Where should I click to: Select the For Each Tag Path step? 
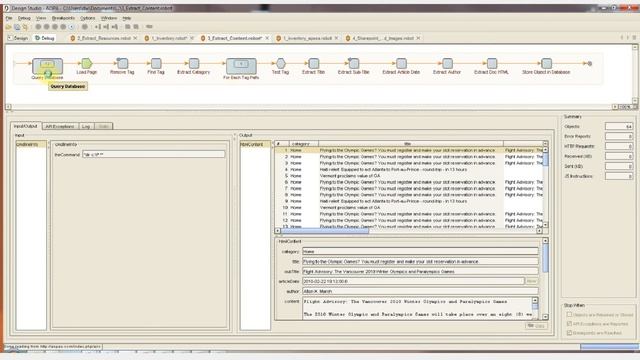[241, 66]
